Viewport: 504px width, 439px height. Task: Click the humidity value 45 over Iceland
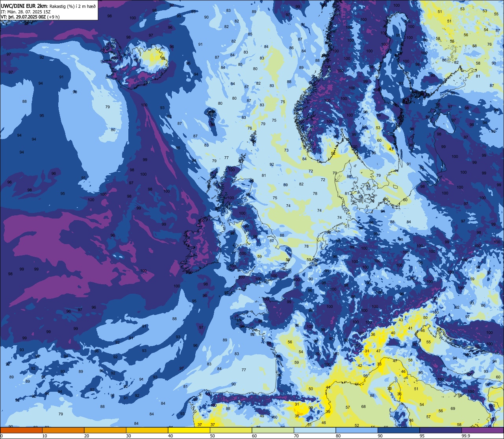[x=163, y=58]
